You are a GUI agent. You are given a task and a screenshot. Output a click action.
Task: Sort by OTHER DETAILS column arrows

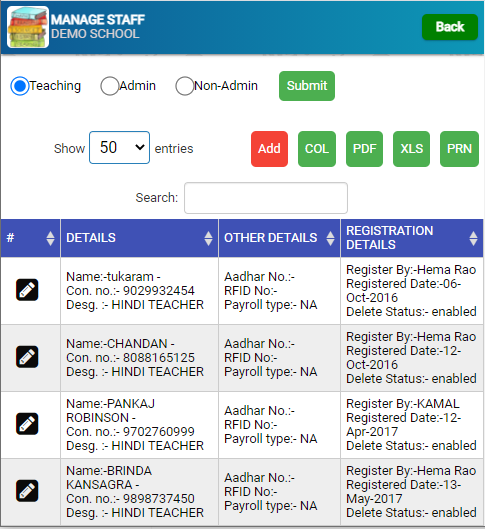[331, 238]
